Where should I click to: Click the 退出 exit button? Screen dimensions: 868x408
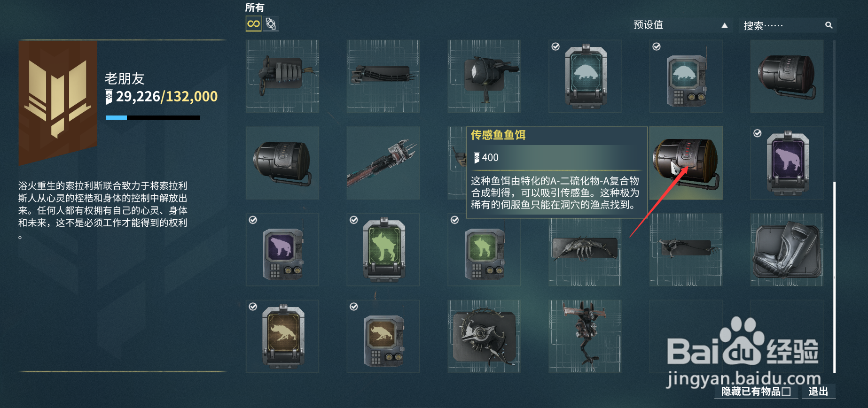[818, 392]
